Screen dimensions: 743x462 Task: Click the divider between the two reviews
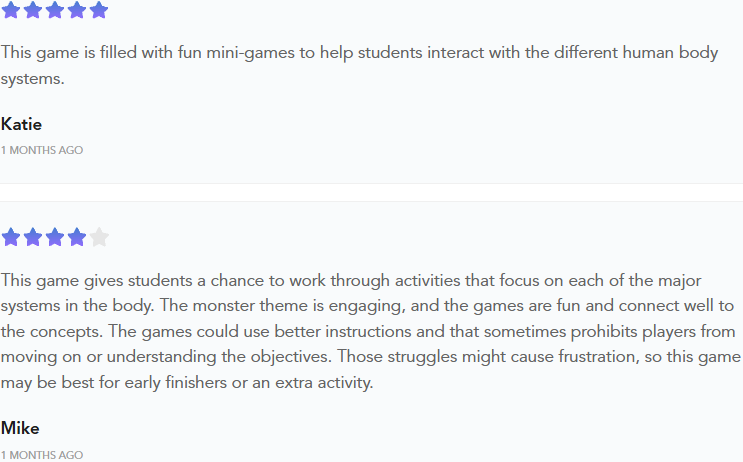tap(372, 192)
